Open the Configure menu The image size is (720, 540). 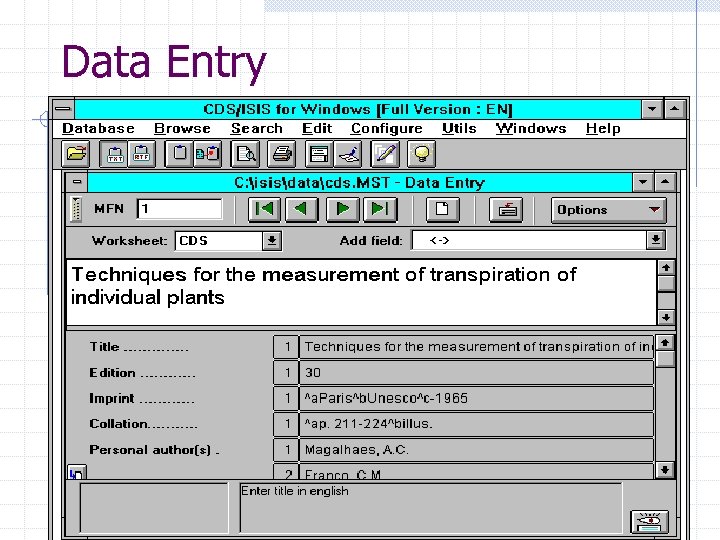[387, 129]
